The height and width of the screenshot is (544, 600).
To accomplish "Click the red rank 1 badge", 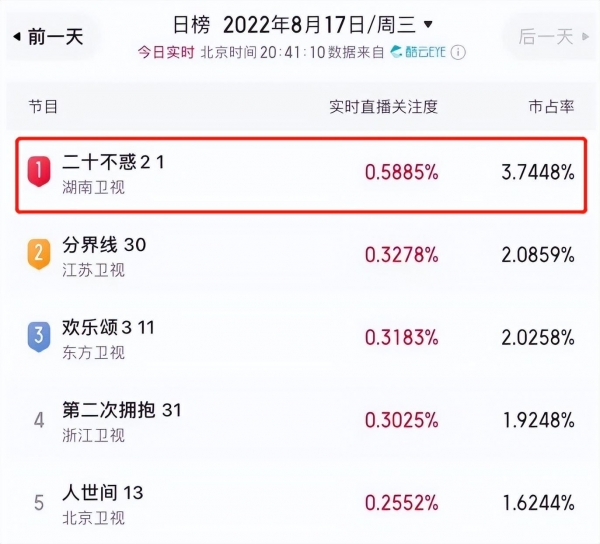I will click(39, 171).
